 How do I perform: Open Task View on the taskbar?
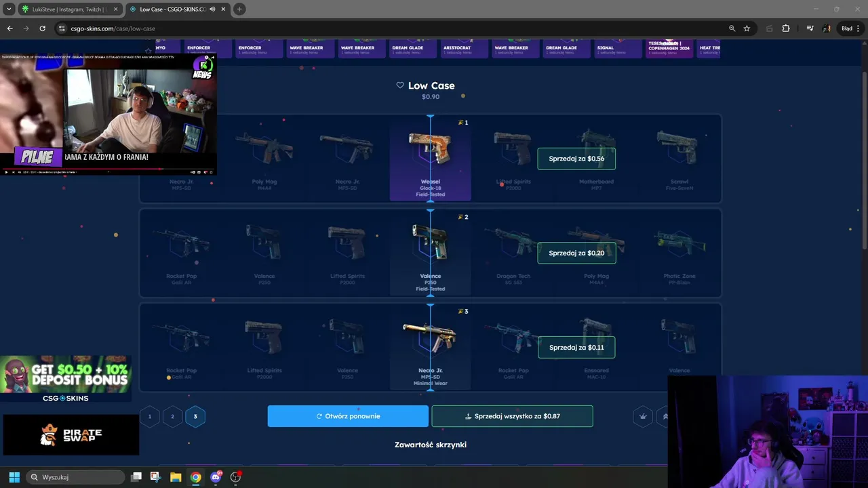pyautogui.click(x=136, y=477)
